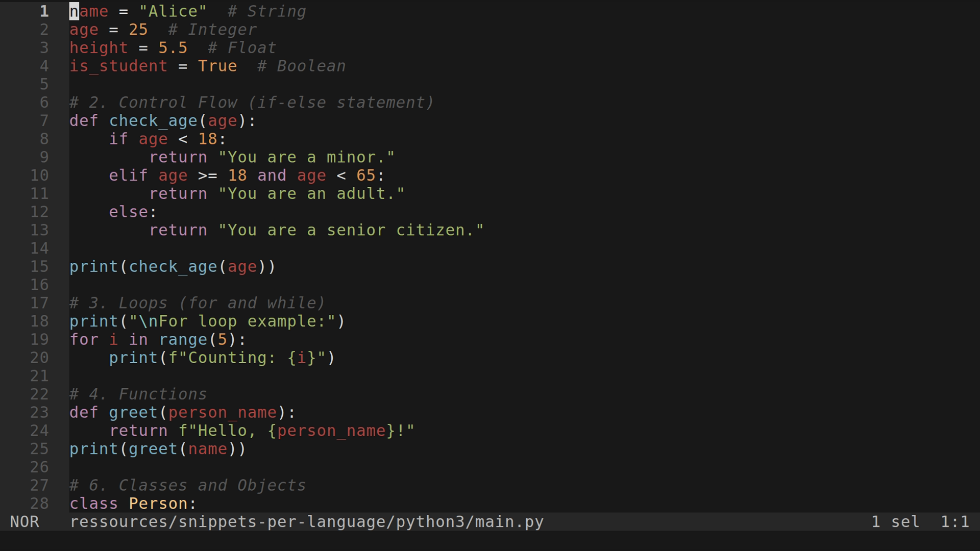Place cursor on the variable name age
The image size is (980, 551).
coord(83,29)
